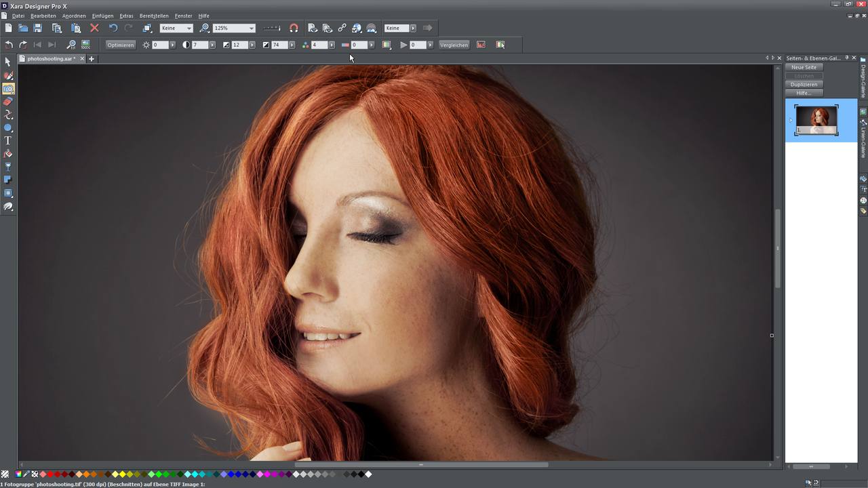868x488 pixels.
Task: Click the Optimieren button
Action: pos(121,45)
